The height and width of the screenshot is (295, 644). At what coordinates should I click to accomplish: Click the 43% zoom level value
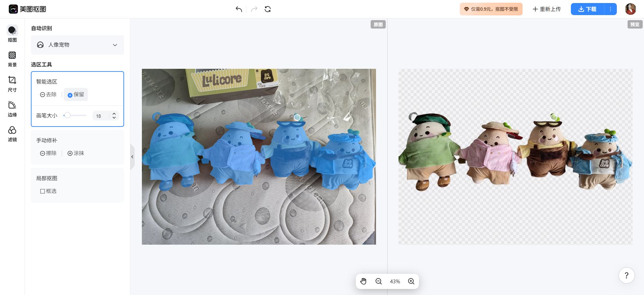tap(395, 282)
